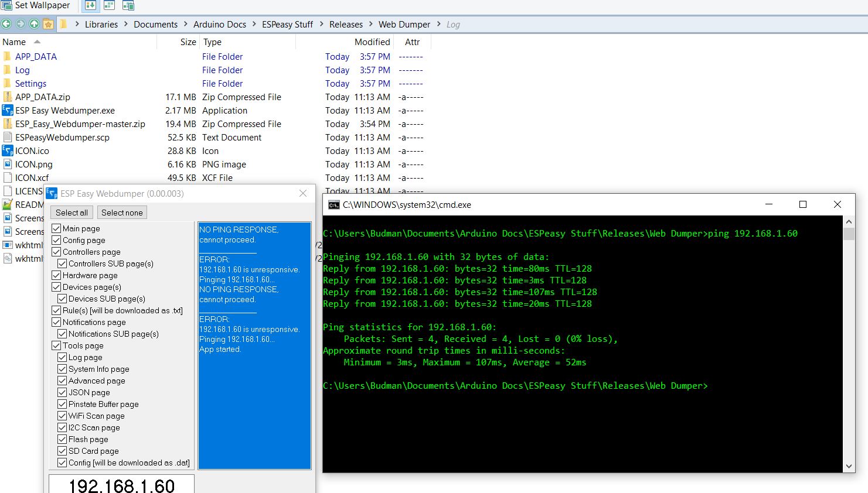Navigate to Web Dumper breadcrumb
This screenshot has height=493, width=868.
click(404, 24)
